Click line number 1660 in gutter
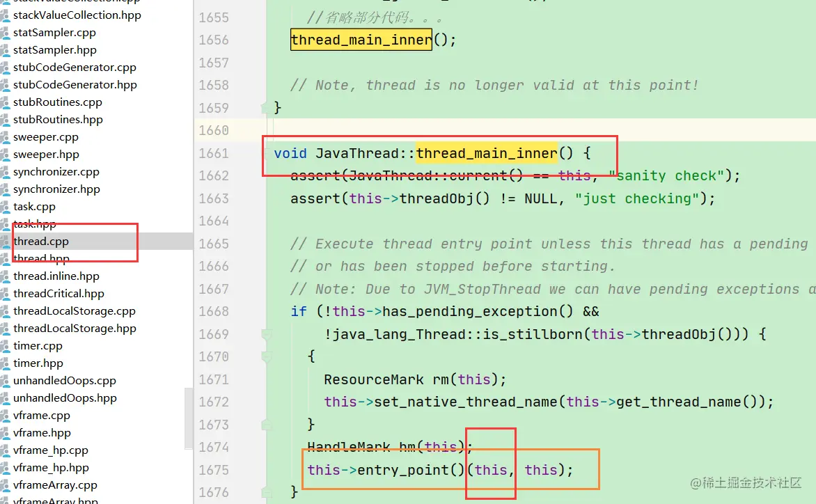This screenshot has height=504, width=816. coord(214,131)
